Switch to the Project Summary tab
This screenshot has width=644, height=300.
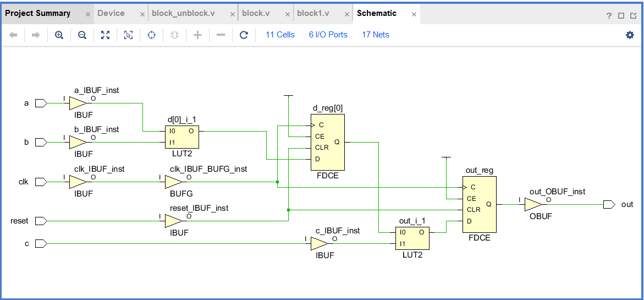tap(38, 13)
